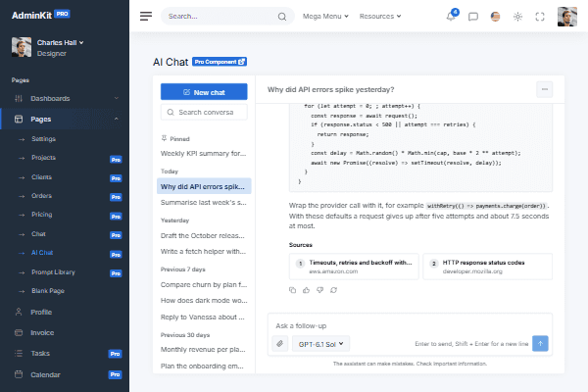Click the Ask a follow-up text box

[410, 325]
